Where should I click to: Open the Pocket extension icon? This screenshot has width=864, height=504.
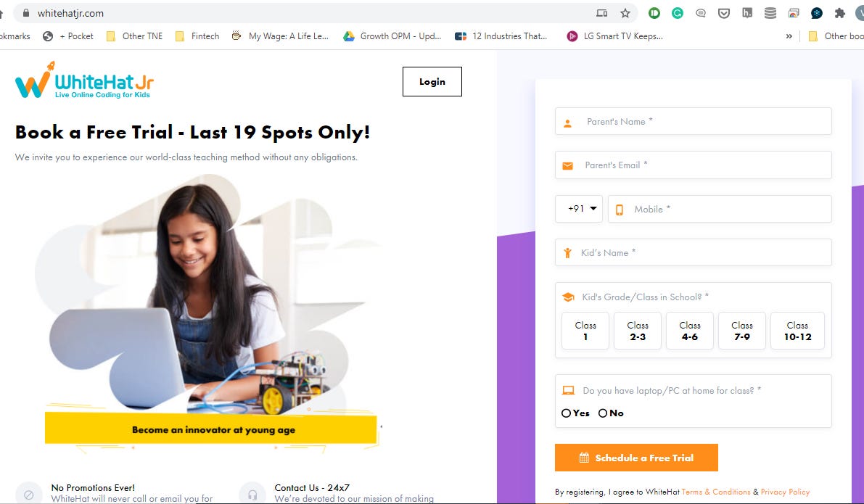[724, 13]
